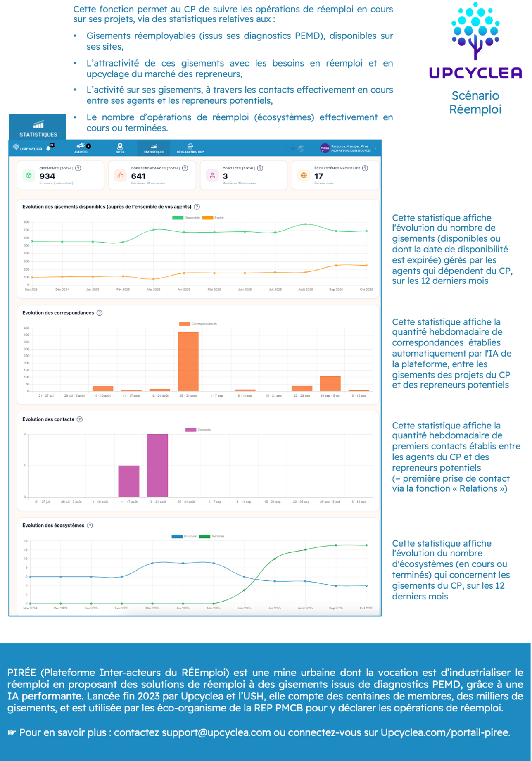
Task: Open the Upcyclea.com/portail-piree link
Action: (x=445, y=732)
